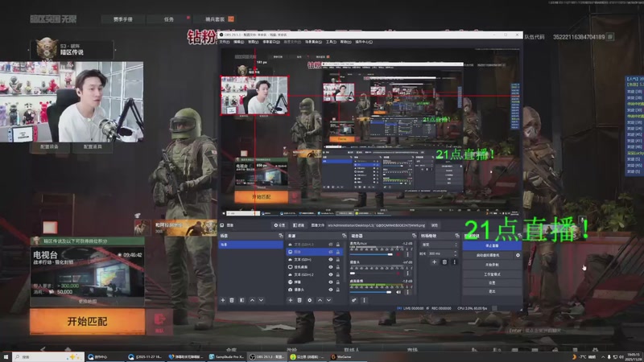The image size is (644, 362).
Task: Move source up in sources toolbar
Action: 320,300
